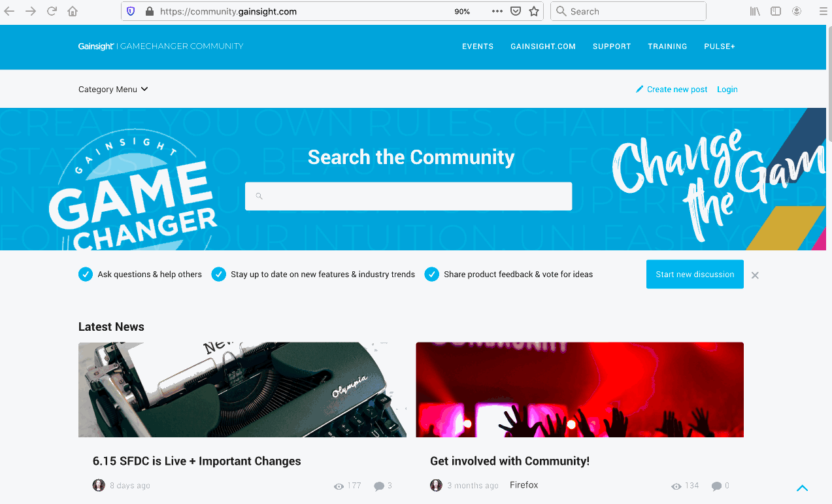The image size is (832, 504).
Task: Open the Firefox account avatar icon
Action: [x=797, y=11]
